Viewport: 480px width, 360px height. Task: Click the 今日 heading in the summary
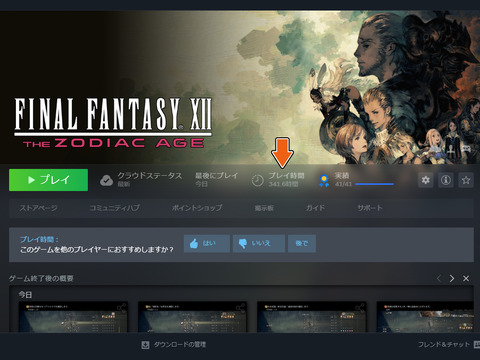pyautogui.click(x=25, y=295)
